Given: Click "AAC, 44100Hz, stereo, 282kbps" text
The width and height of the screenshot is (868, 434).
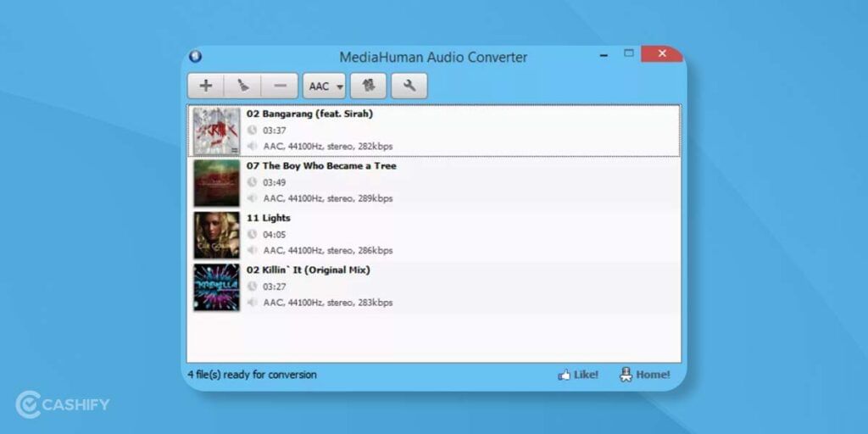Looking at the screenshot, I should (328, 147).
